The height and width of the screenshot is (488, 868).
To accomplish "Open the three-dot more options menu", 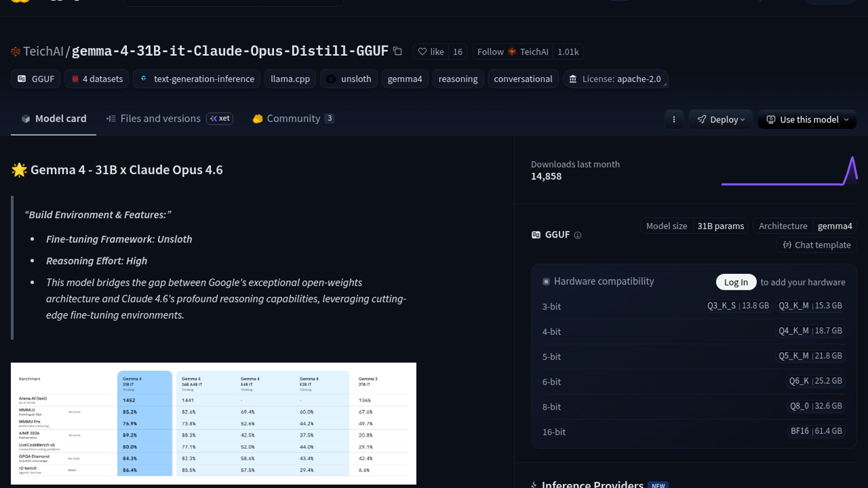I will tap(674, 119).
